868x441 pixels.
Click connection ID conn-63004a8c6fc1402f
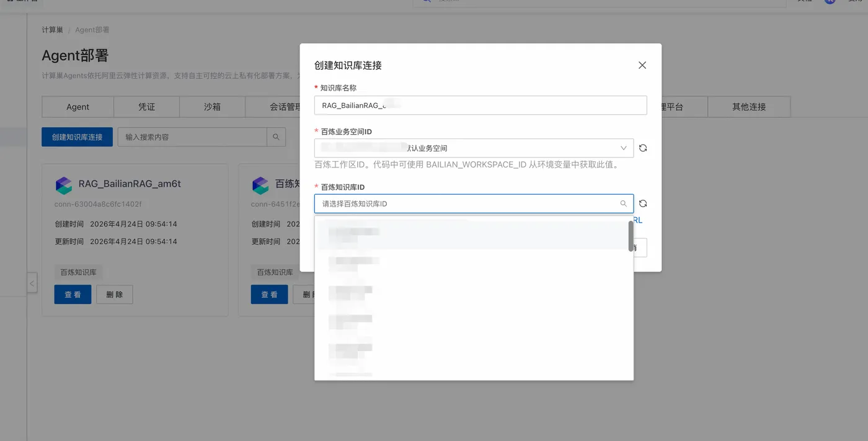coord(98,204)
